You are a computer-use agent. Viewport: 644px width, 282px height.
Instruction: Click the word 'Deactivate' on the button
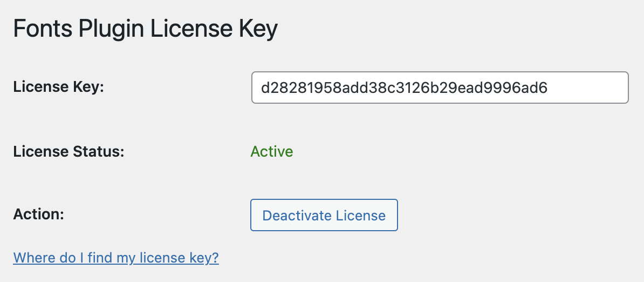[297, 216]
